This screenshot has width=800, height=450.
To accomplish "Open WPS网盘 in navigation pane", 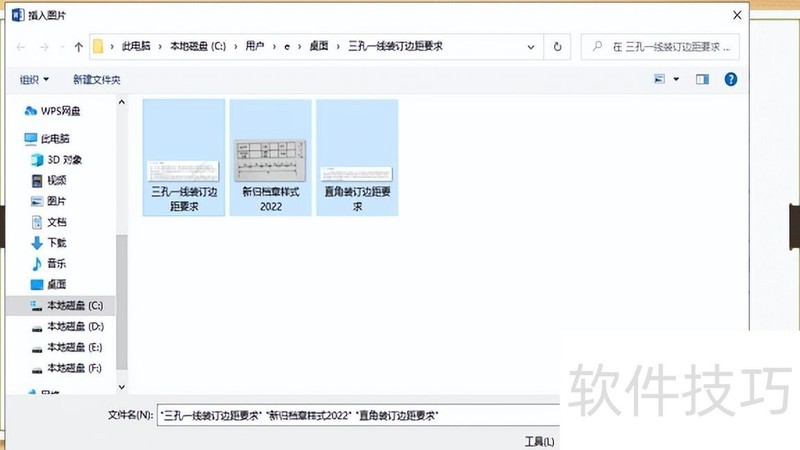I will click(x=52, y=111).
